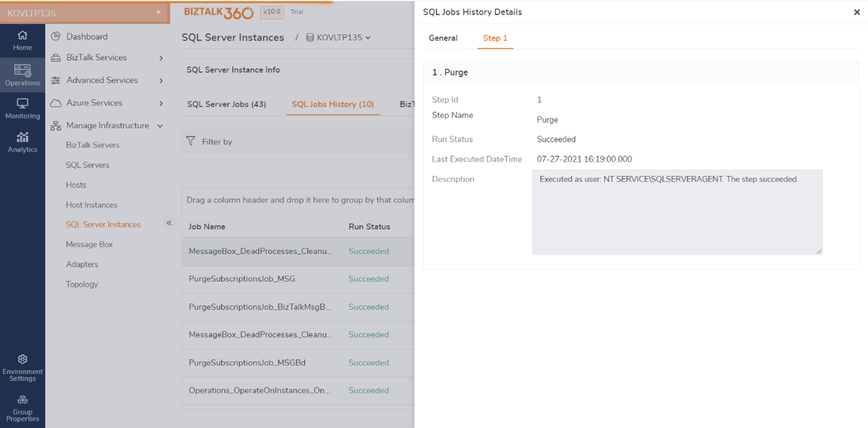Open the Topology page

pos(82,284)
